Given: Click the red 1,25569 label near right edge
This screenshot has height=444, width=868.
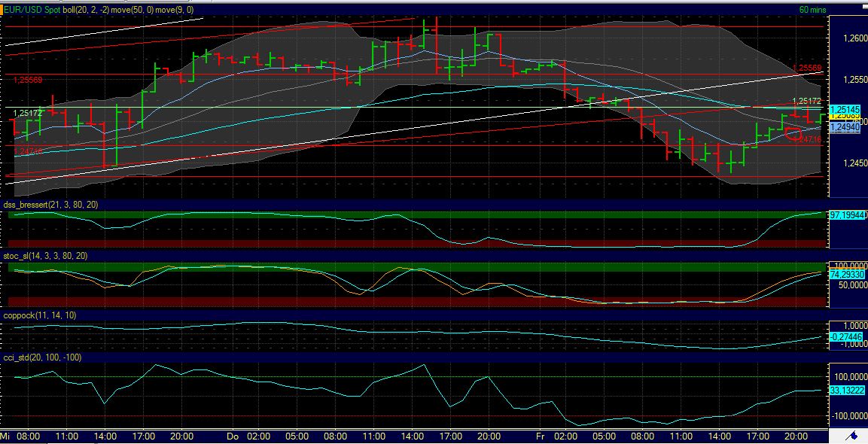Looking at the screenshot, I should coord(807,68).
